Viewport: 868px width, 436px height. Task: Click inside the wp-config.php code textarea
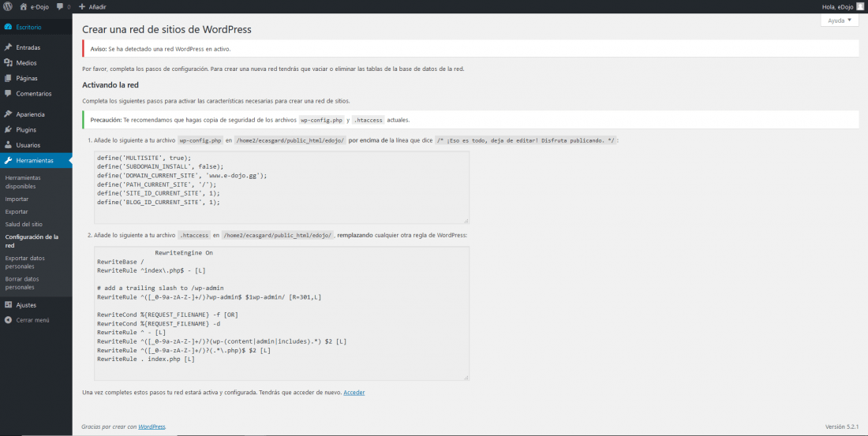281,188
